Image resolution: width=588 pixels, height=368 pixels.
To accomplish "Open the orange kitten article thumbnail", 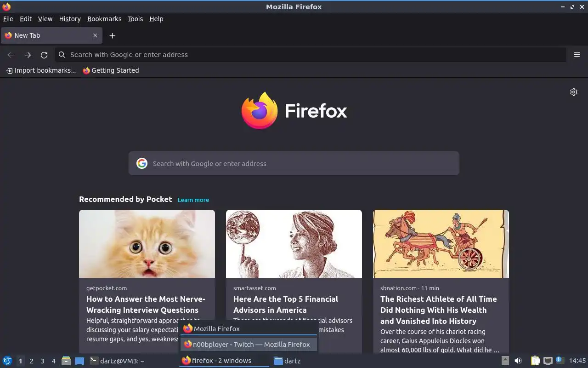I will [x=147, y=244].
